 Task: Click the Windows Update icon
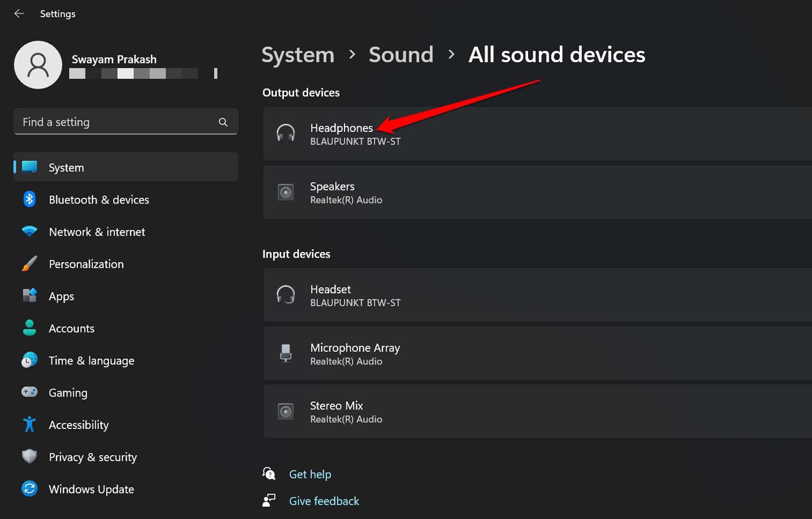point(29,488)
